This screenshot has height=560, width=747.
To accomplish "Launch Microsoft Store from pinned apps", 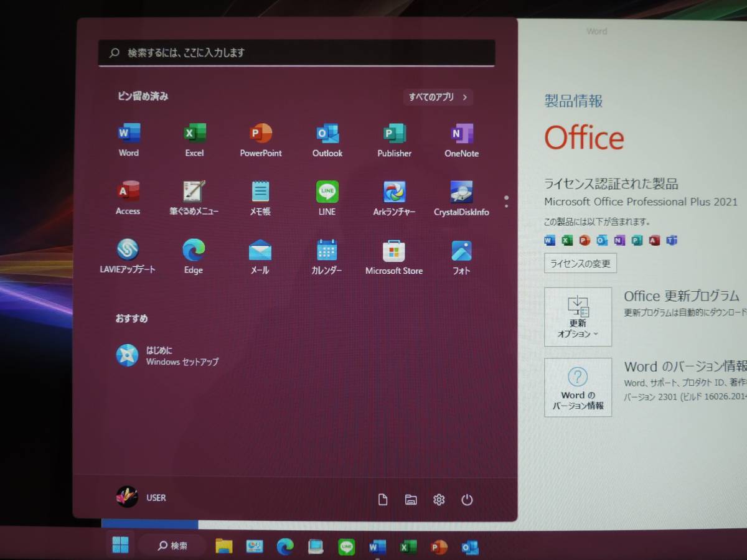I will point(394,257).
